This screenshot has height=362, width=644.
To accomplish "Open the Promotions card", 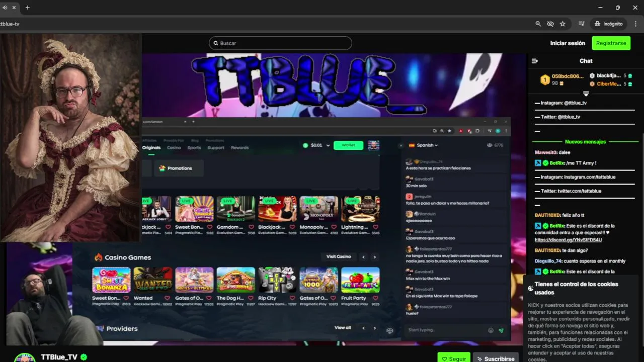I will [179, 168].
